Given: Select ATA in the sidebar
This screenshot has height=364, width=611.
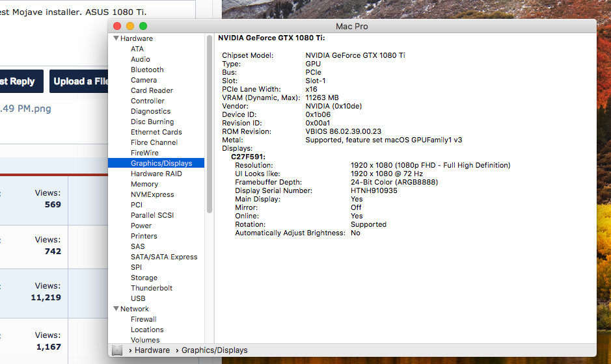Looking at the screenshot, I should pos(137,49).
